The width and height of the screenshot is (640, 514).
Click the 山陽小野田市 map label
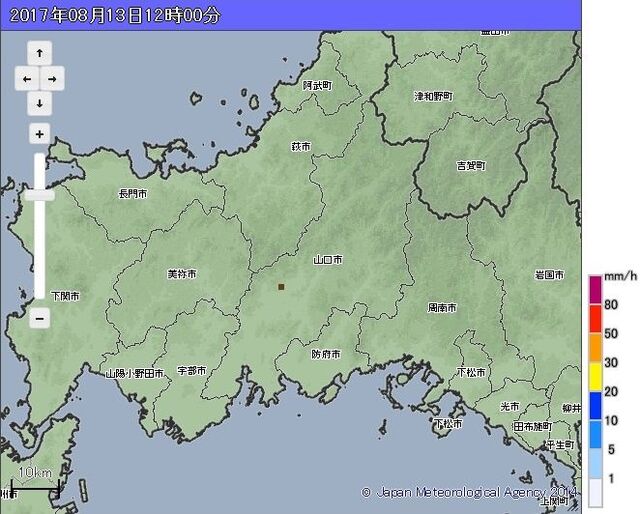135,374
